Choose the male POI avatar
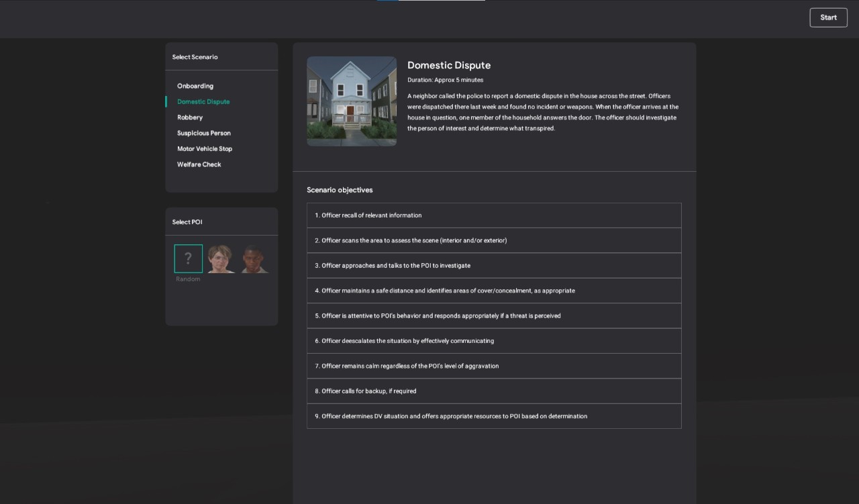 [254, 259]
